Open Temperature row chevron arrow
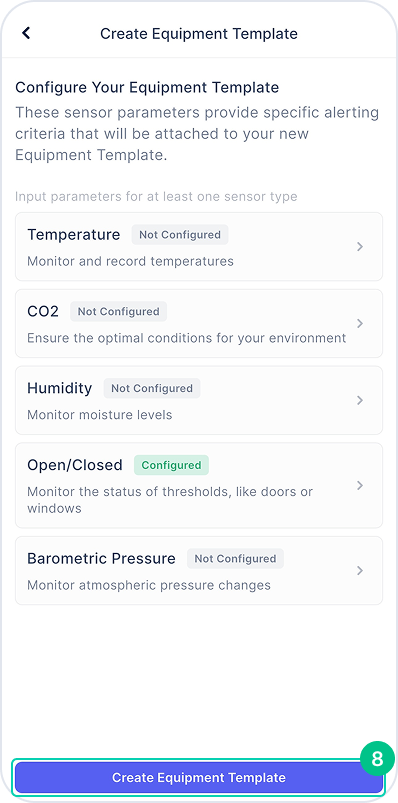398x803 pixels. point(360,247)
